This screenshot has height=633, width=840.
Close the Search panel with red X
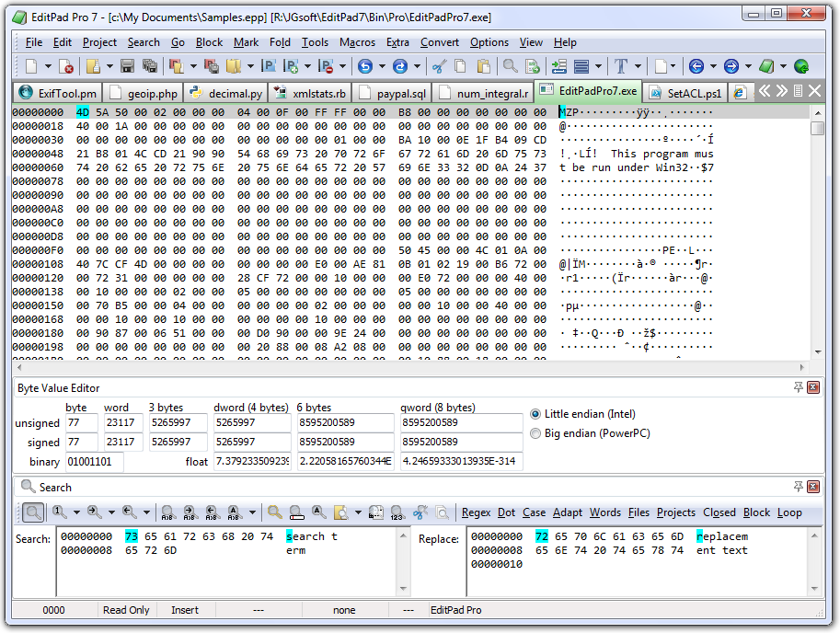pos(813,487)
